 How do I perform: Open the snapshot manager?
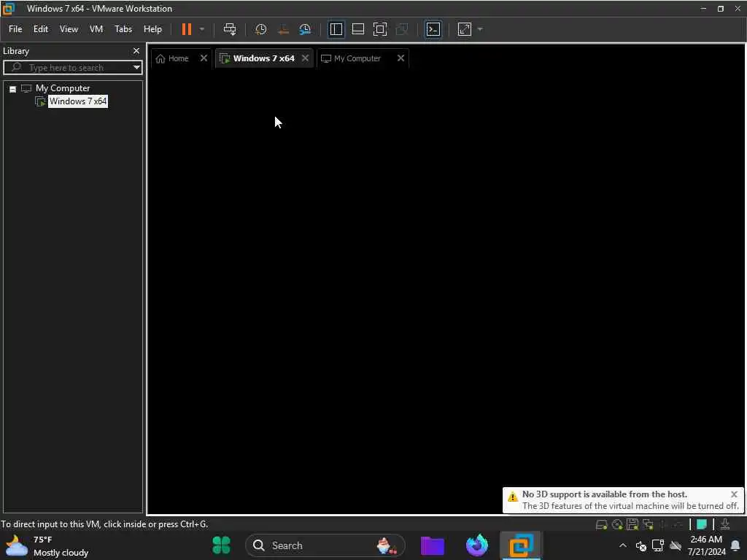(305, 29)
